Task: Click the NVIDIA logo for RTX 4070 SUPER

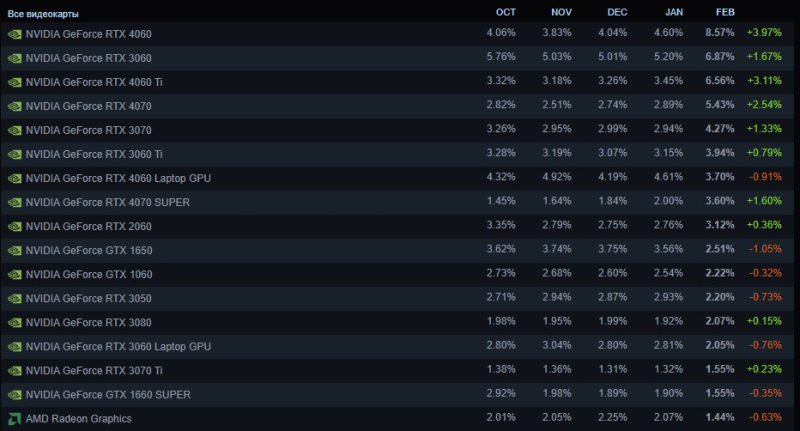Action: (14, 202)
